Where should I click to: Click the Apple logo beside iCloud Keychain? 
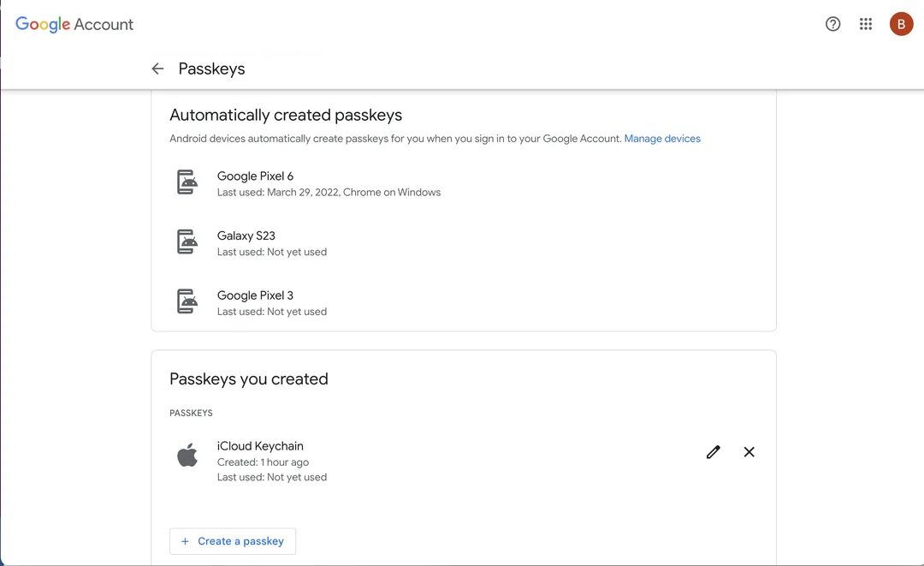coord(187,456)
